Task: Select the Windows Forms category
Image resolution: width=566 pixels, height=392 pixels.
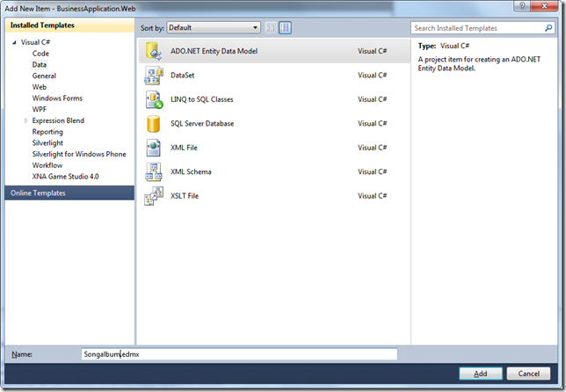Action: click(x=57, y=98)
